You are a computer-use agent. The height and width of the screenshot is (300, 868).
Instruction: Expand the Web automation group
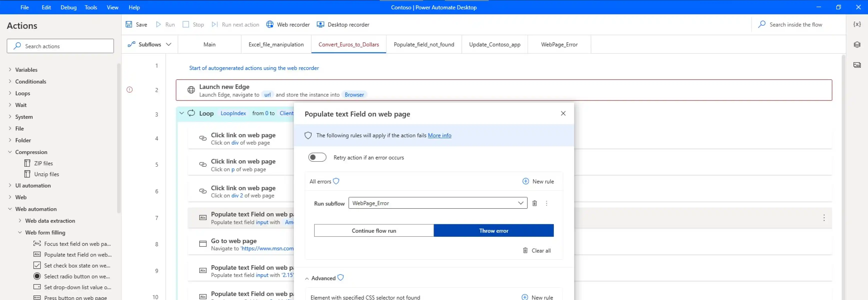(10, 209)
